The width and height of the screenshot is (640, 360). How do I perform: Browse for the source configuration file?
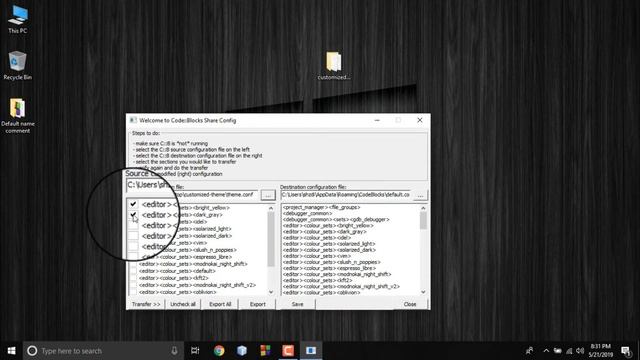click(268, 195)
